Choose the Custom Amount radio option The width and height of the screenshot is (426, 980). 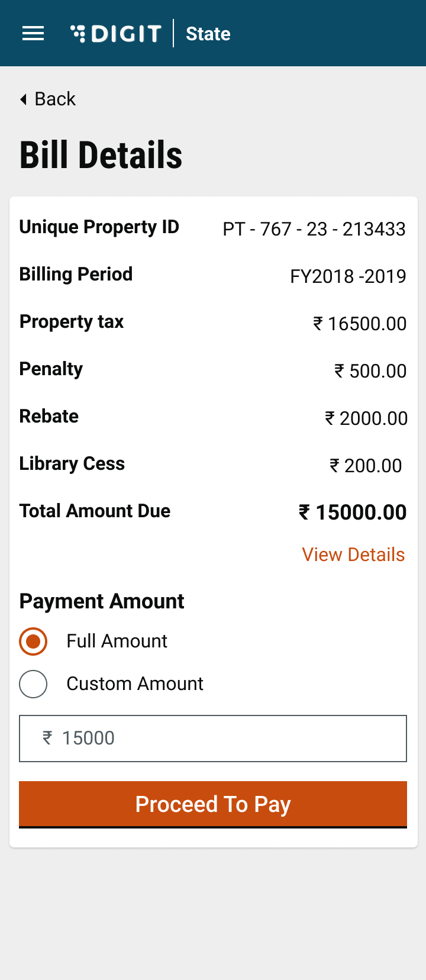point(33,684)
